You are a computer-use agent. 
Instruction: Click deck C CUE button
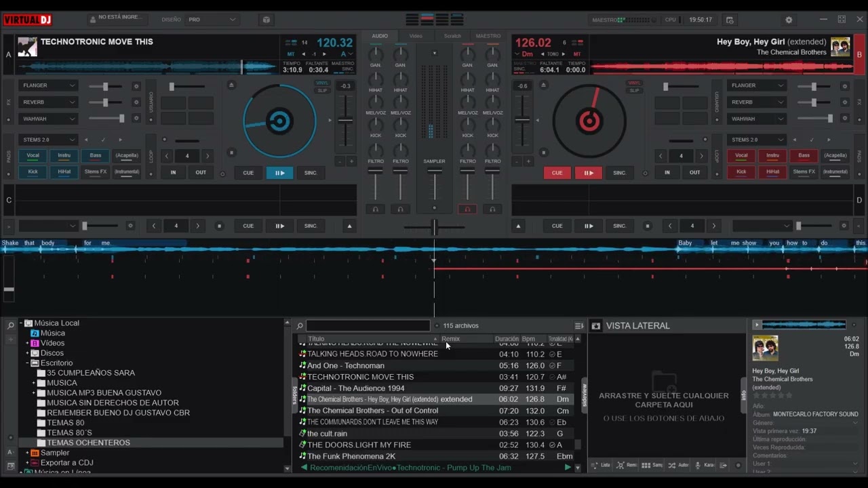coord(248,226)
